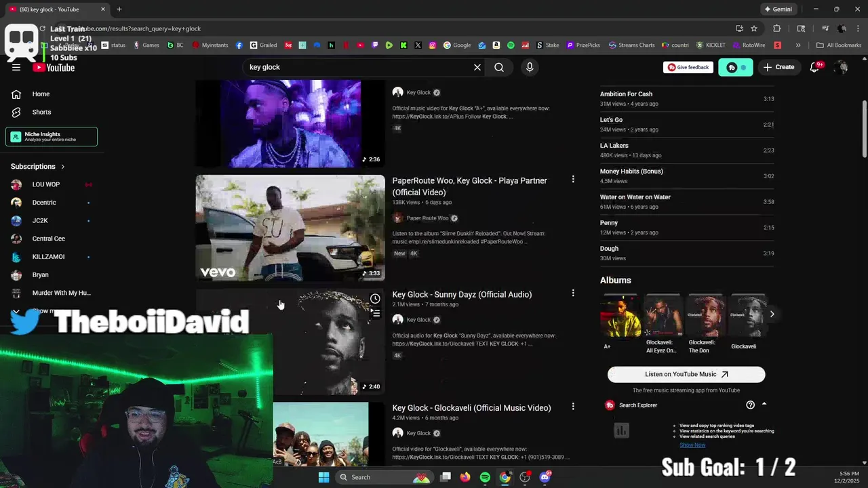Click Listen on YouTube Music button

pyautogui.click(x=686, y=374)
